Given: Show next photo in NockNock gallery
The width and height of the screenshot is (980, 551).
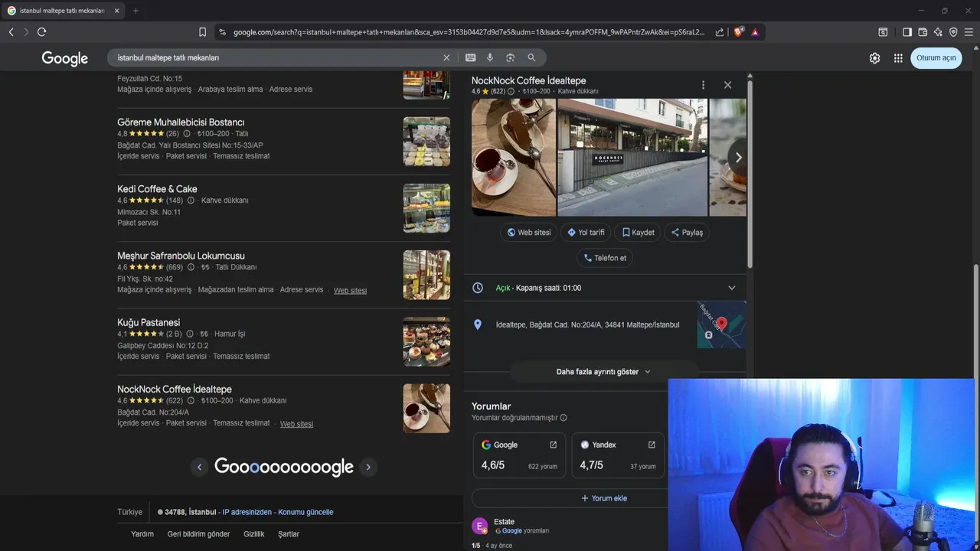Looking at the screenshot, I should point(738,158).
